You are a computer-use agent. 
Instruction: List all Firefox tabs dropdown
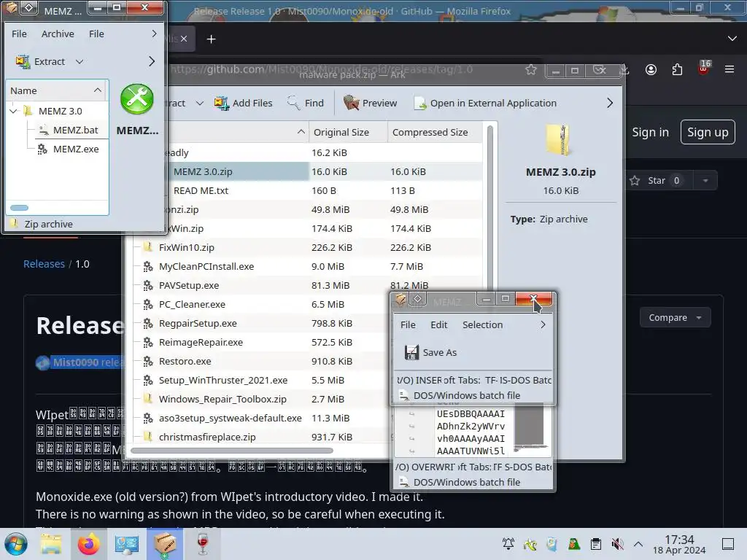pyautogui.click(x=732, y=39)
